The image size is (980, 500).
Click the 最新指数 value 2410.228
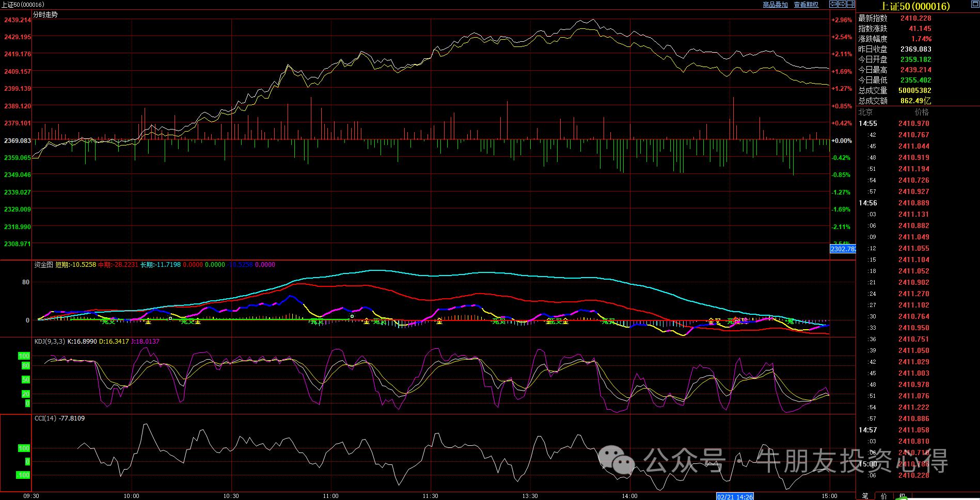(916, 18)
